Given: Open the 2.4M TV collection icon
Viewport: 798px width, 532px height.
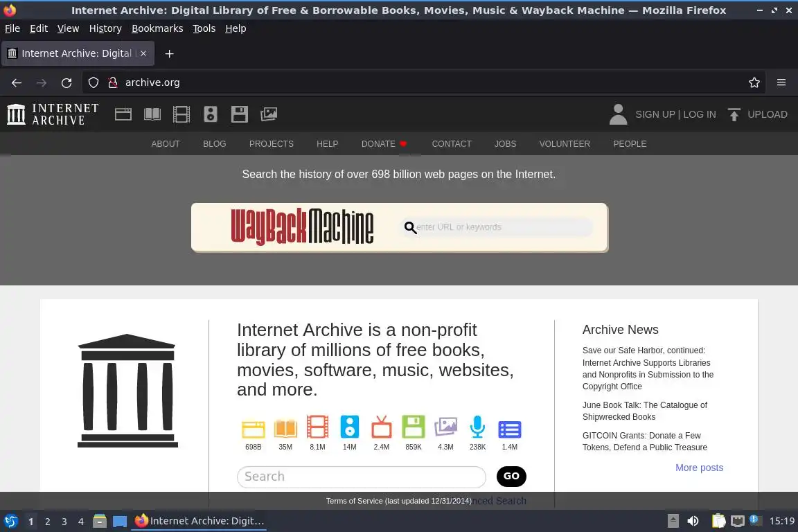Looking at the screenshot, I should tap(381, 427).
